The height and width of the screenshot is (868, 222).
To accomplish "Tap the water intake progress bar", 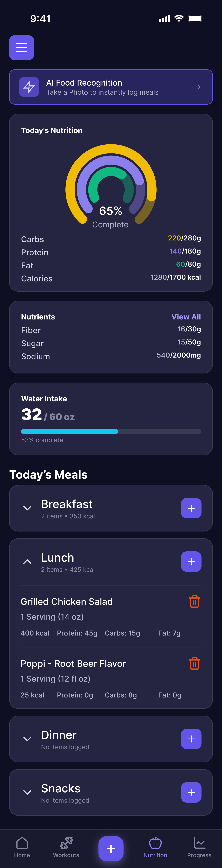I will (x=111, y=431).
